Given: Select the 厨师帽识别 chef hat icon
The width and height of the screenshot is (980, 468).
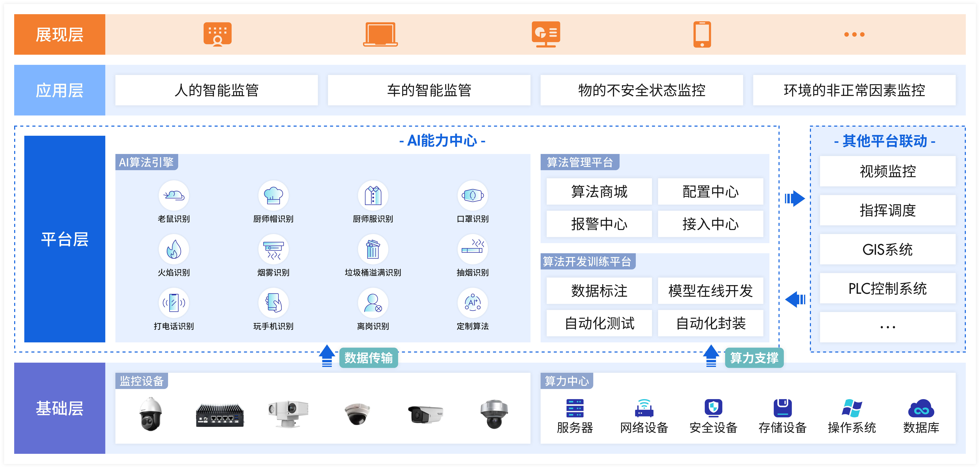Looking at the screenshot, I should point(273,196).
